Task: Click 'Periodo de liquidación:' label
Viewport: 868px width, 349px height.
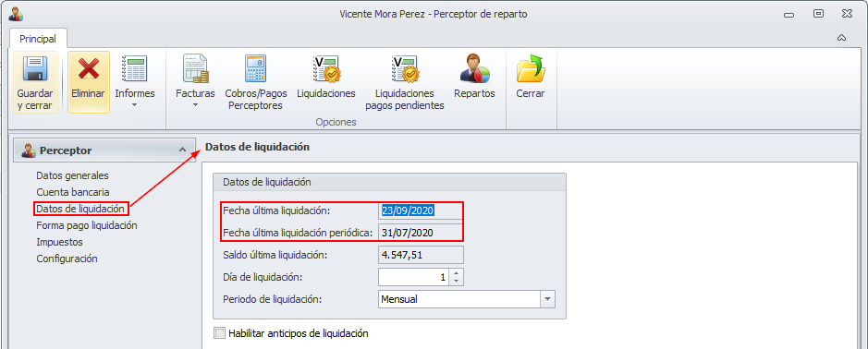Action: tap(272, 299)
